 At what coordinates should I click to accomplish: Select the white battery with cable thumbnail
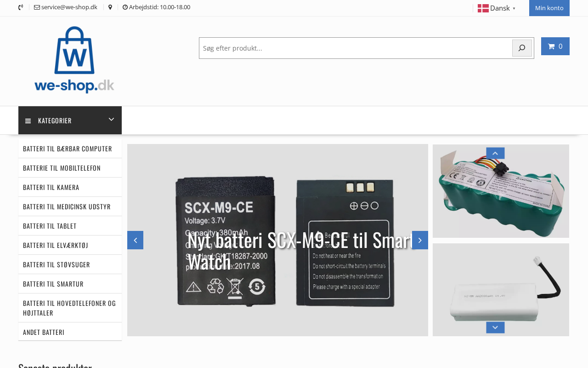(x=501, y=290)
